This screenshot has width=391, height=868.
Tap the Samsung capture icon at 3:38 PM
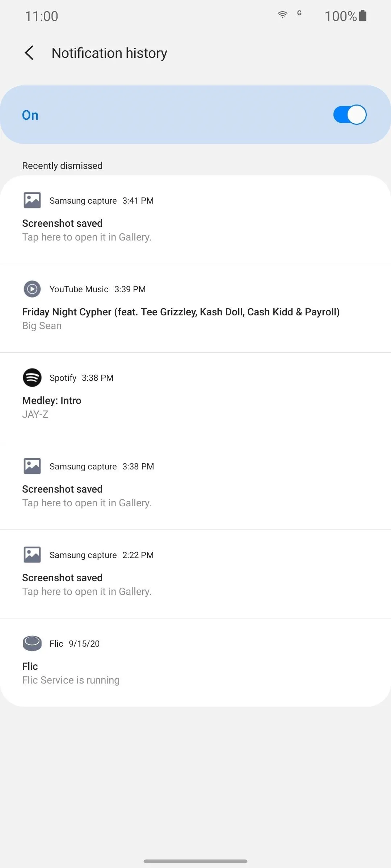pos(32,466)
